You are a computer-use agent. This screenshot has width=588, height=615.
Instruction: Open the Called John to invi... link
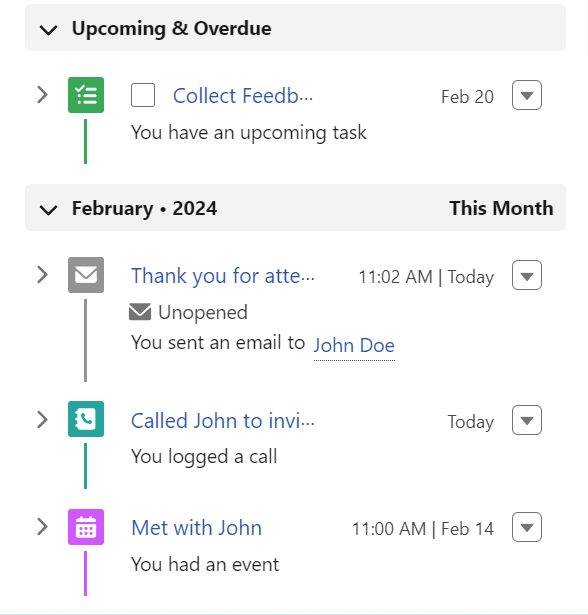click(223, 421)
